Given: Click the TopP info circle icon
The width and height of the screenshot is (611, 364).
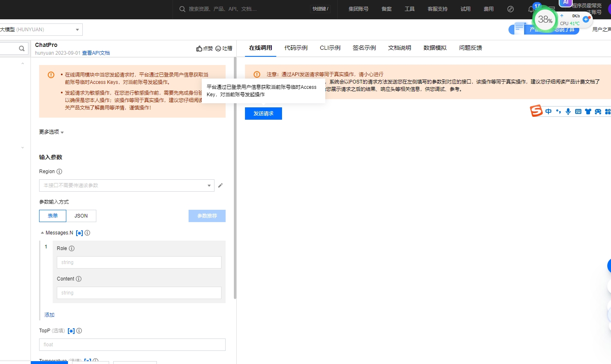Looking at the screenshot, I should [x=79, y=331].
